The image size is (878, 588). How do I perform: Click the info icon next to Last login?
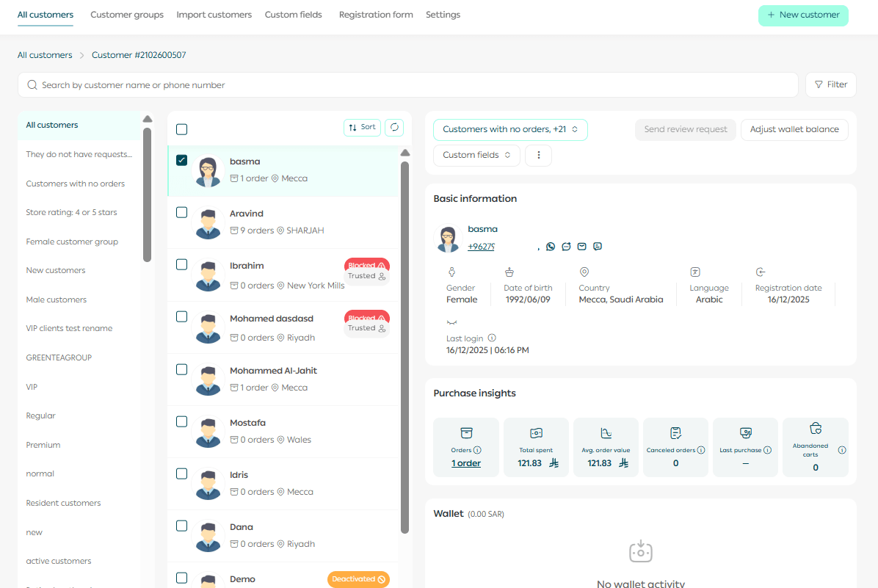click(x=492, y=338)
